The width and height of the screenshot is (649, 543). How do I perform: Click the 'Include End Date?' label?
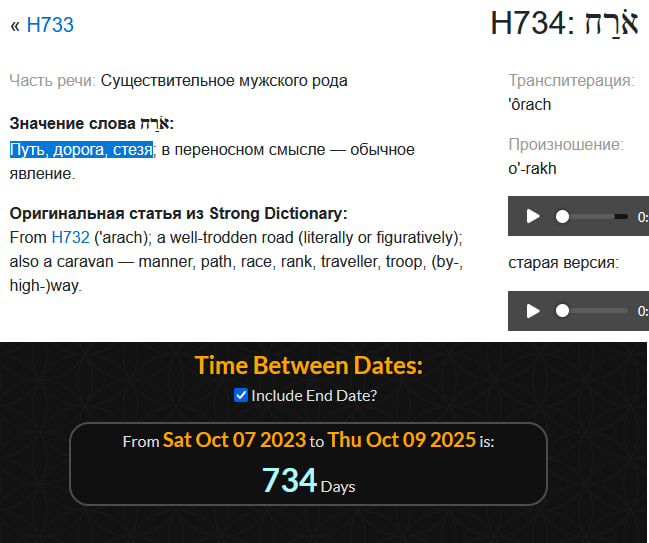[314, 395]
